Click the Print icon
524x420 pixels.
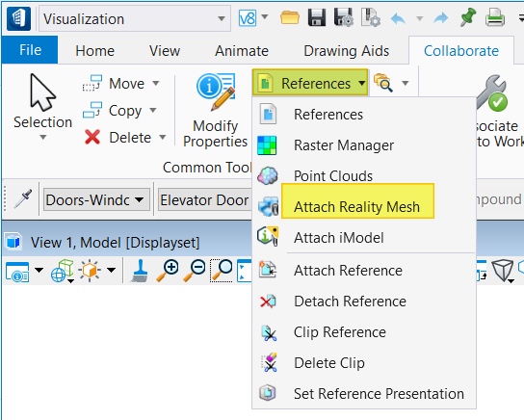pos(495,17)
